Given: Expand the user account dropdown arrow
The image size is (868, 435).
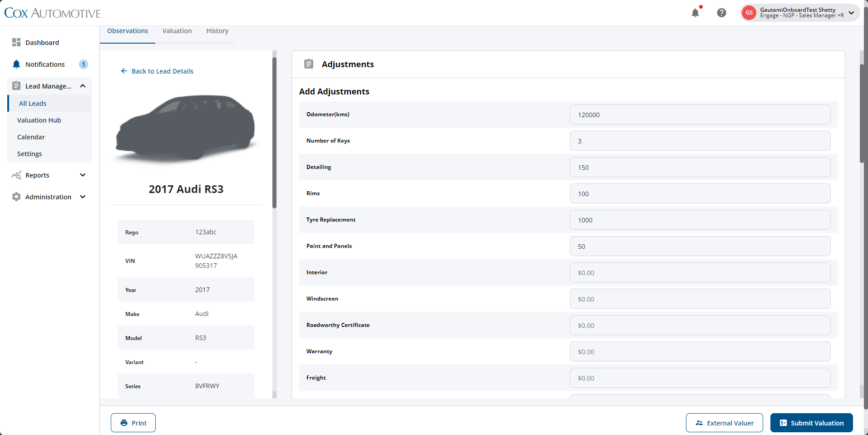Looking at the screenshot, I should (851, 13).
